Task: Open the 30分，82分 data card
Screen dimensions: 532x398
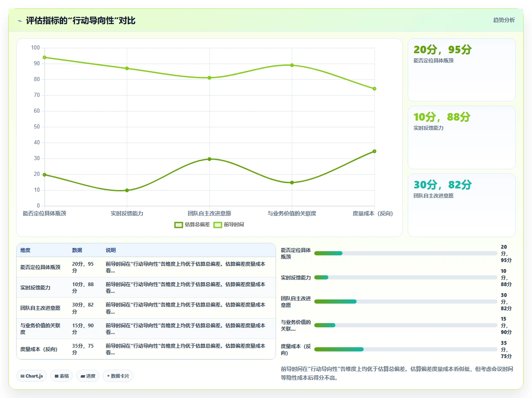Action: 462,205
